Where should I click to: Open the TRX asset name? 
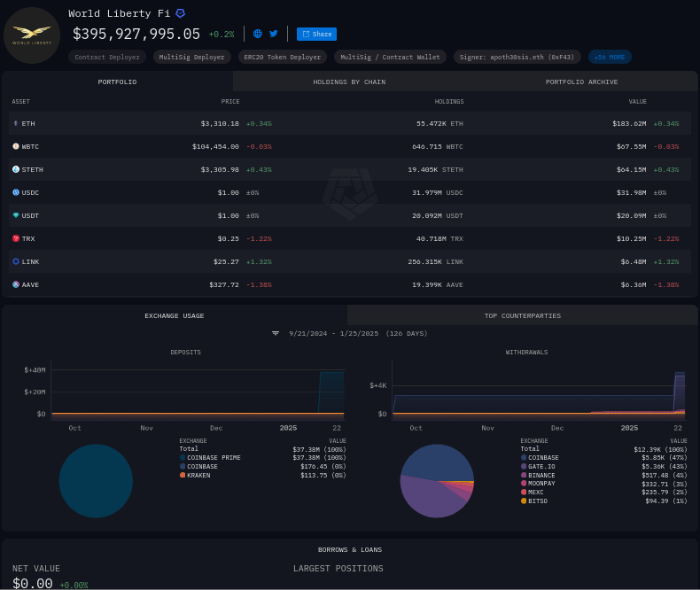coord(28,239)
